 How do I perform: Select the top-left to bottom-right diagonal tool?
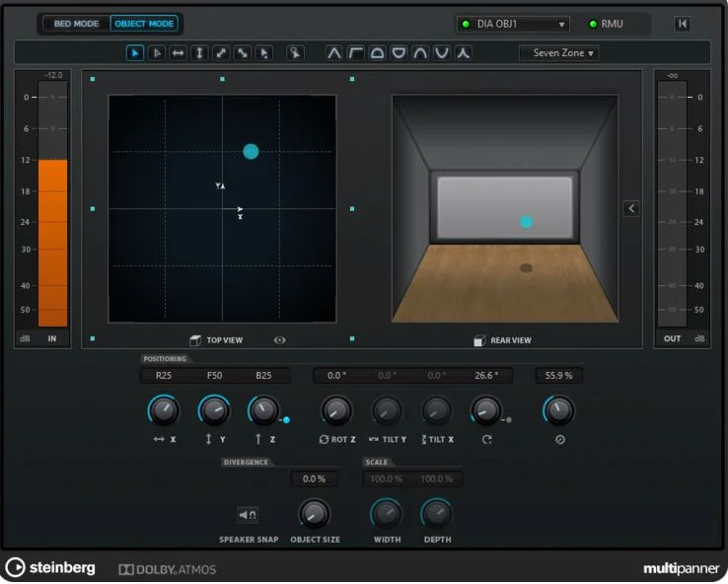click(243, 53)
